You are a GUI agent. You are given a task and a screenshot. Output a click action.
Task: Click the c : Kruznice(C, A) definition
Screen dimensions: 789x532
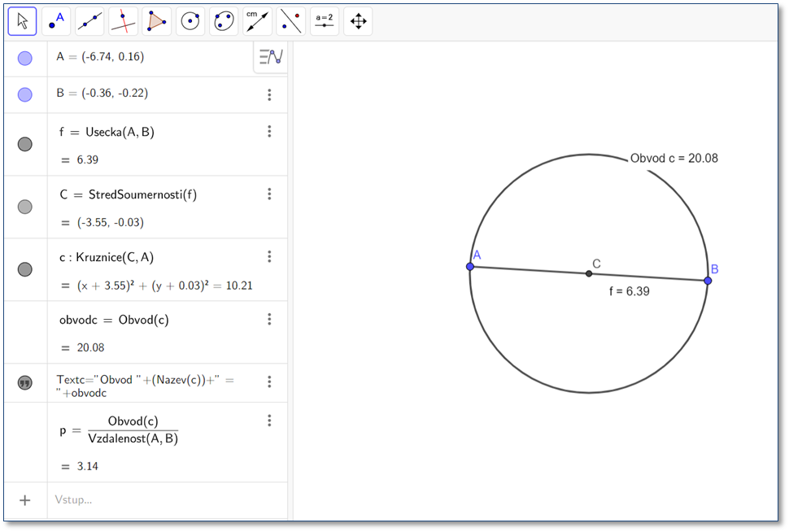[107, 257]
